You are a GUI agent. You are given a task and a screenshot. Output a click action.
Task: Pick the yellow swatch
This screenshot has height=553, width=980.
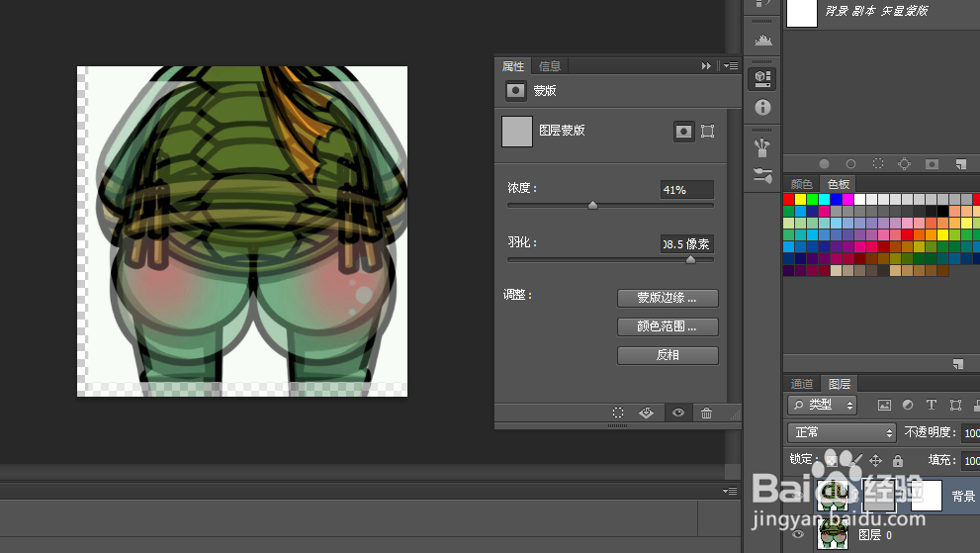point(801,199)
